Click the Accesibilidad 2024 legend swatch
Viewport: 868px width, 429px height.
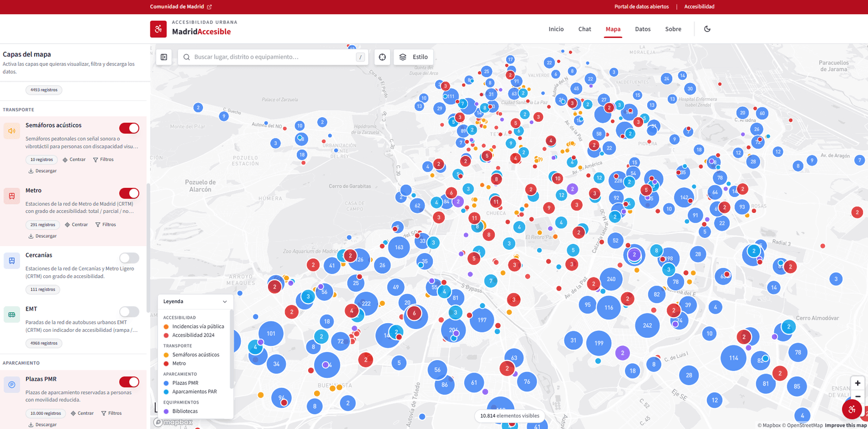(166, 335)
